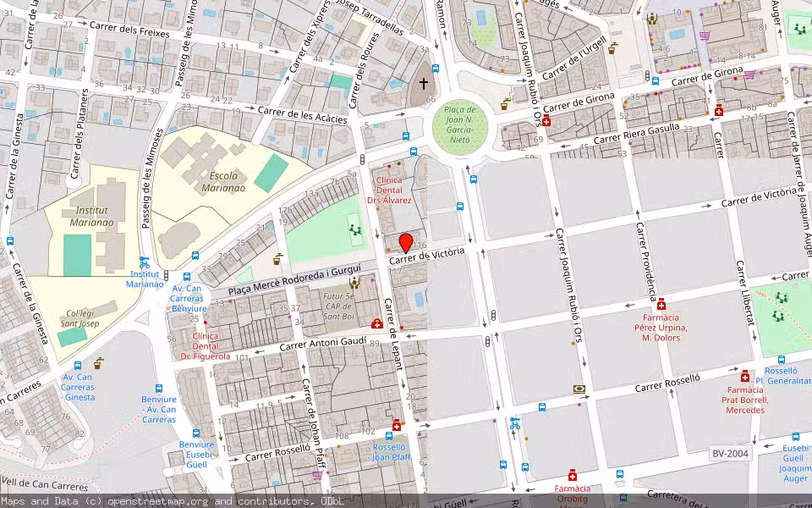Click the pharmacy icon above Farmàcia Prat Borrell
The width and height of the screenshot is (812, 508).
click(744, 376)
